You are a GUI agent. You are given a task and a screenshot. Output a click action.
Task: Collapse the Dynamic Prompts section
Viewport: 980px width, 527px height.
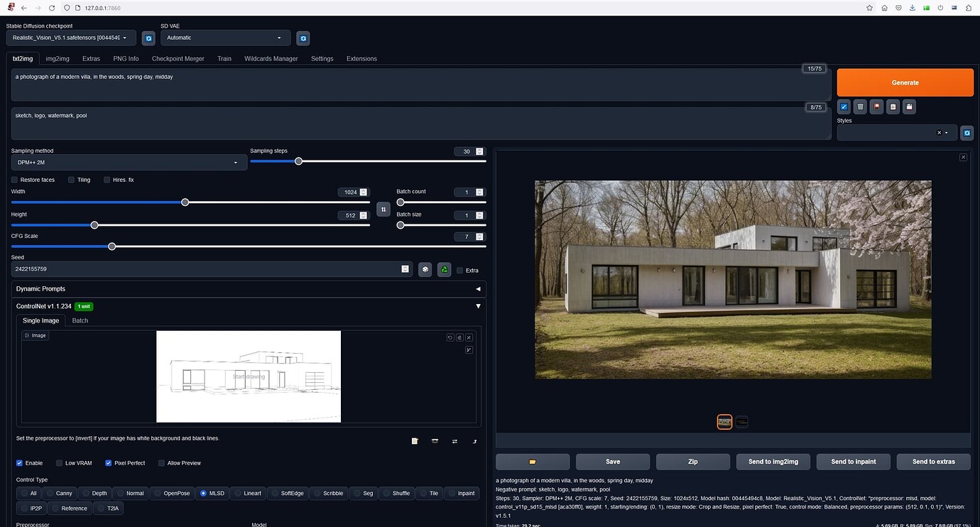point(478,288)
